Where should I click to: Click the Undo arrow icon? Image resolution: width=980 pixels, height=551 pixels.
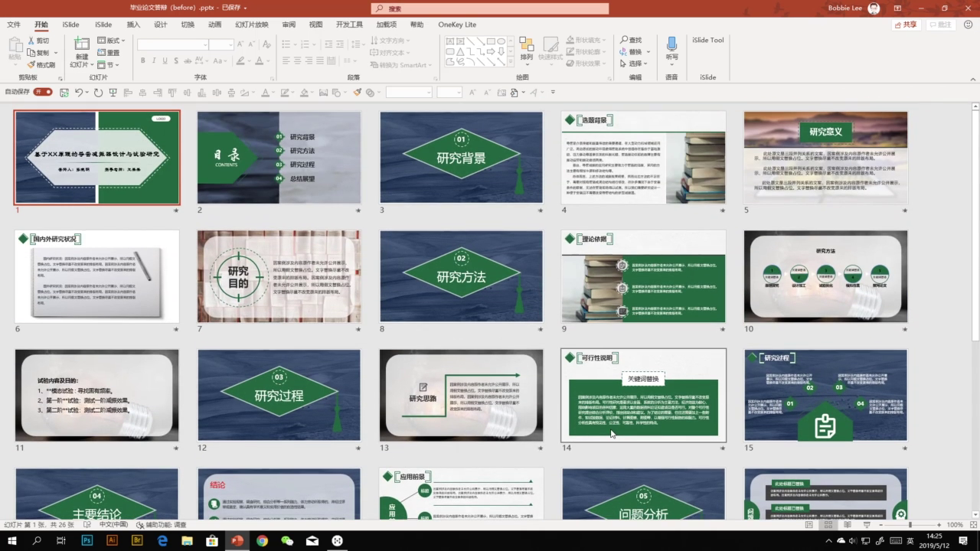click(79, 93)
